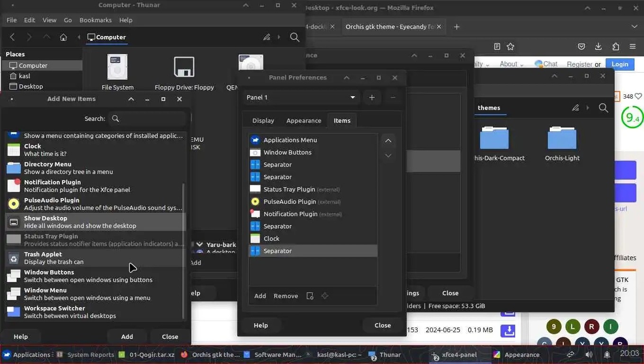The height and width of the screenshot is (364, 644).
Task: Click the notification bell in the system tray
Action: click(x=607, y=355)
